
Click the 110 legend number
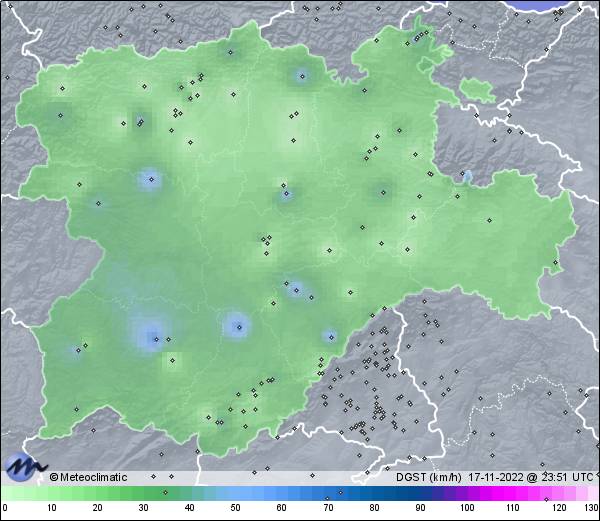(513, 508)
